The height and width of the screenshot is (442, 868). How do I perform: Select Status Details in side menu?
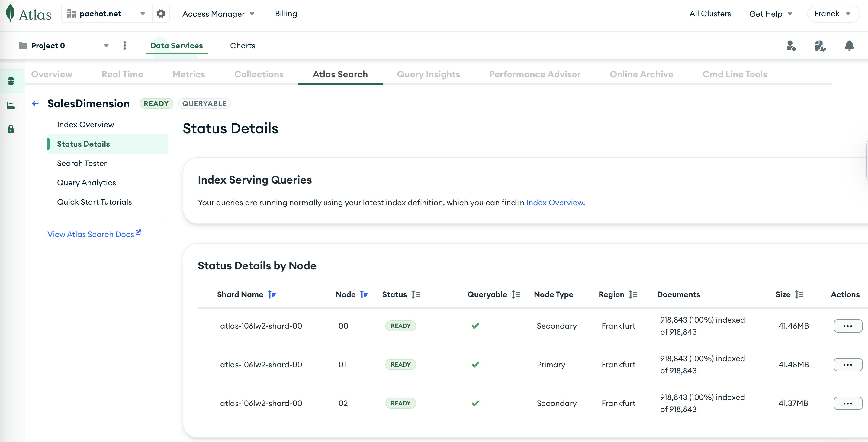[108, 144]
